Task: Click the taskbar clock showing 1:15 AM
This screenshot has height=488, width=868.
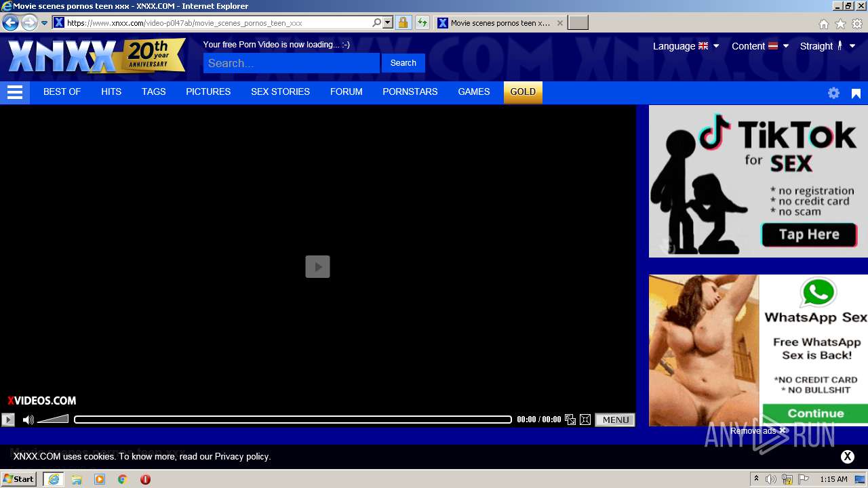Action: point(833,479)
